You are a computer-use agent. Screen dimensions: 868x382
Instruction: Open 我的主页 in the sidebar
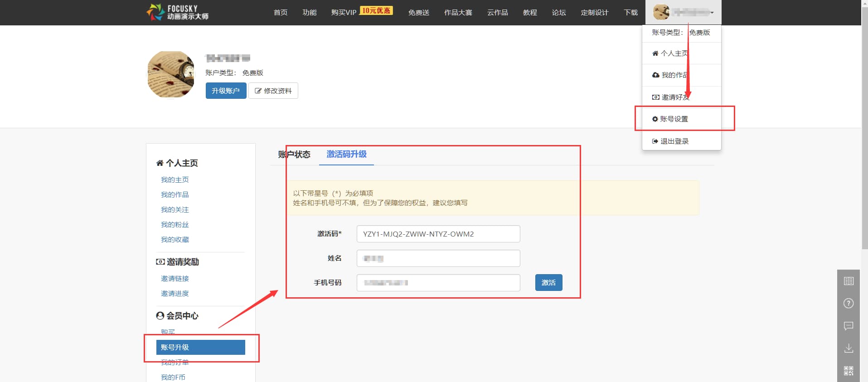[x=175, y=180]
